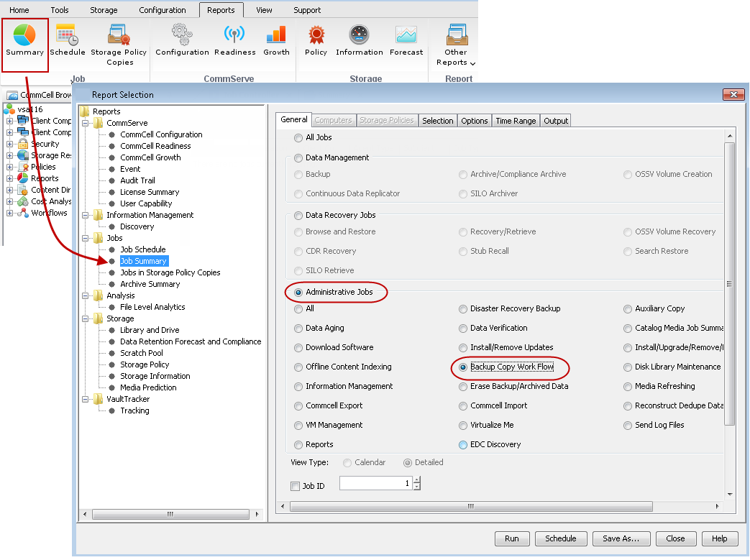Screen dimensions: 750x560
Task: Open the Schedule report icon
Action: [68, 41]
